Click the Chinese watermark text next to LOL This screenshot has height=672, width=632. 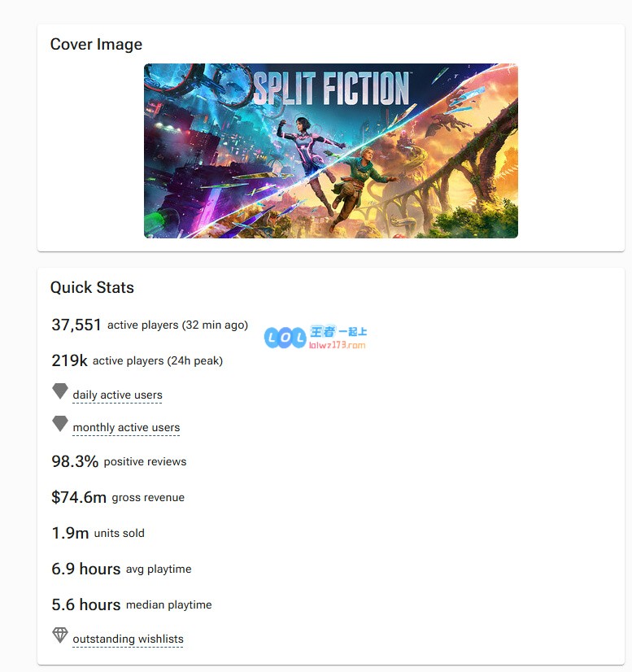click(338, 332)
